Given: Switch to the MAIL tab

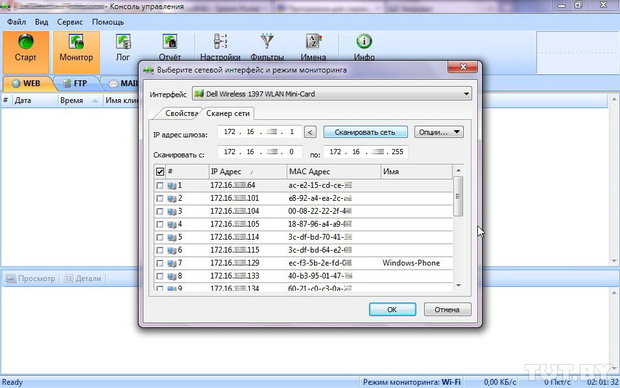Looking at the screenshot, I should pyautogui.click(x=123, y=83).
